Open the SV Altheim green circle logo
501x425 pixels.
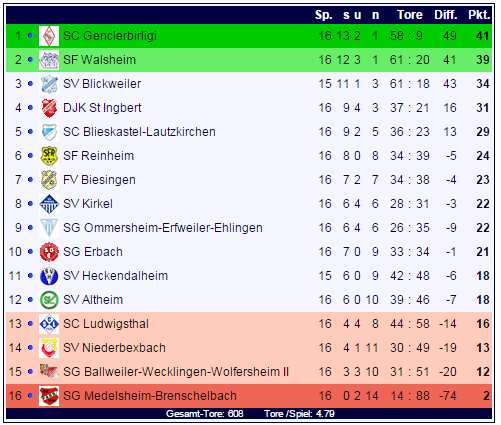[49, 300]
